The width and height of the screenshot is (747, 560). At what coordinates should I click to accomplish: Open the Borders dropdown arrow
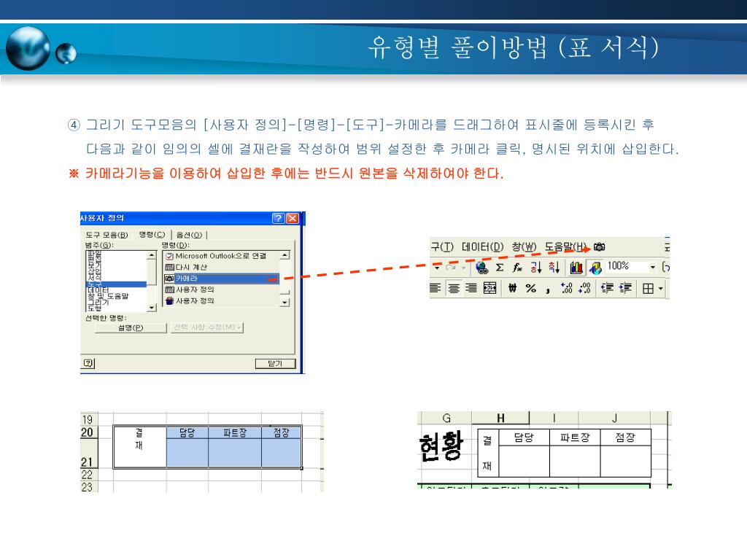[x=660, y=289]
